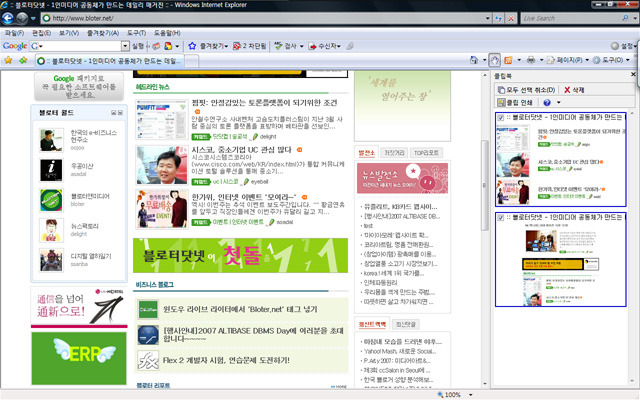The image size is (640, 400).
Task: Close the 블로터 월드 widget box
Action: 120,113
